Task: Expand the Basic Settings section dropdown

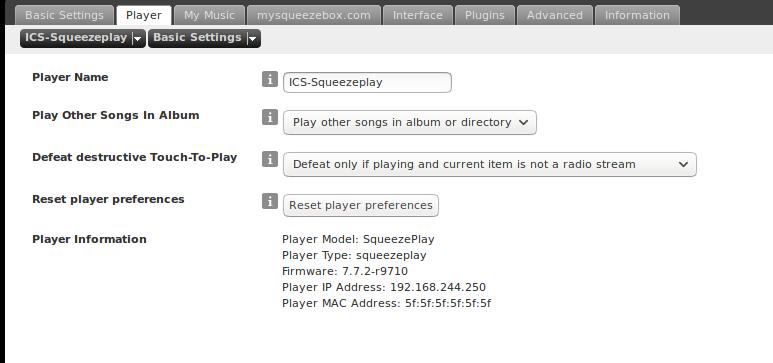Action: pyautogui.click(x=204, y=38)
